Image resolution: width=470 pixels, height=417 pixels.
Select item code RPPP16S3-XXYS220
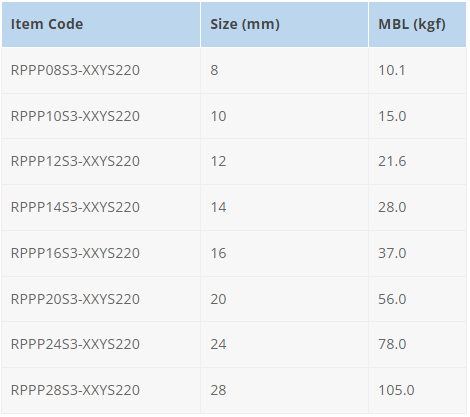click(75, 253)
